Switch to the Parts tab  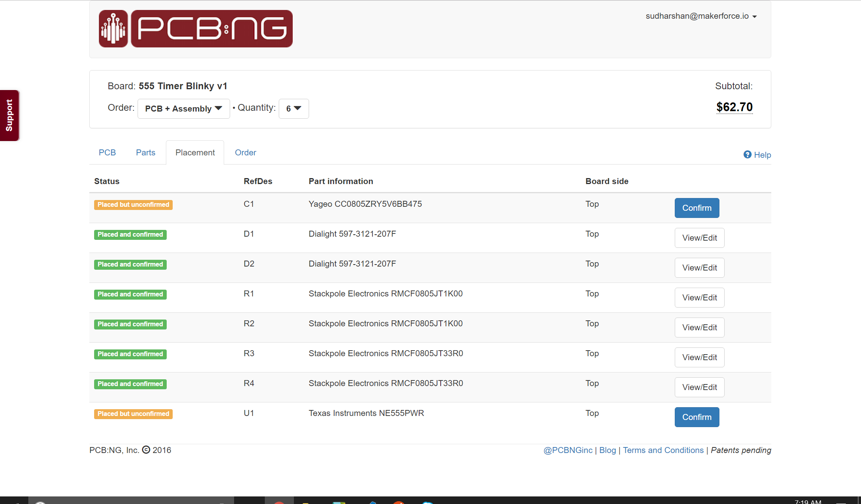tap(146, 153)
